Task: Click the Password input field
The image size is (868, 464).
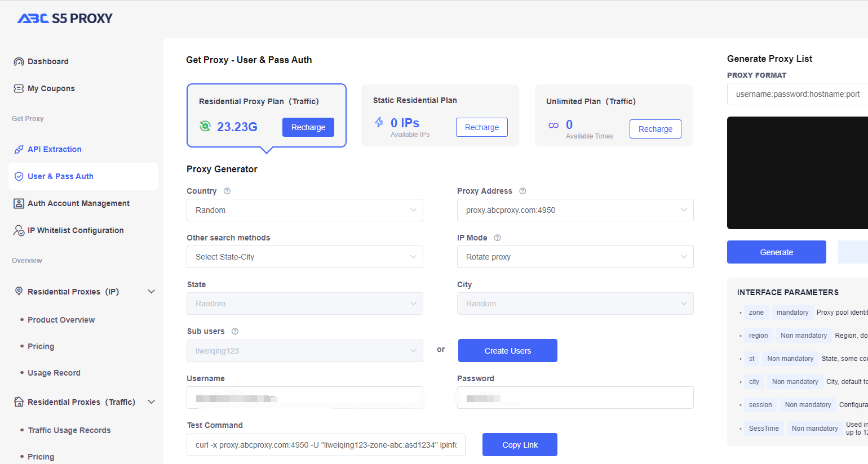Action: [575, 398]
